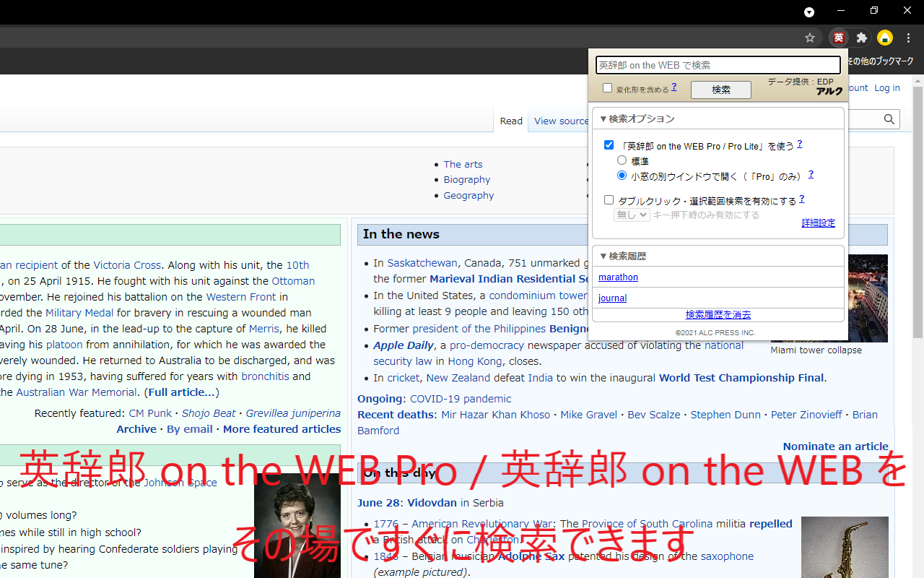The height and width of the screenshot is (578, 924).
Task: Open the Peter Zinovieff link
Action: click(806, 415)
